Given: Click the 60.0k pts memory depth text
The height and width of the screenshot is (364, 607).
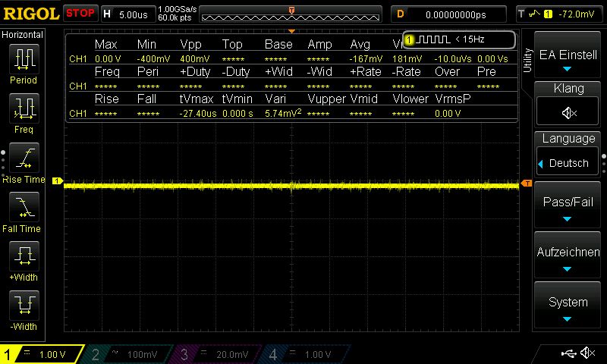Looking at the screenshot, I should click(175, 17).
